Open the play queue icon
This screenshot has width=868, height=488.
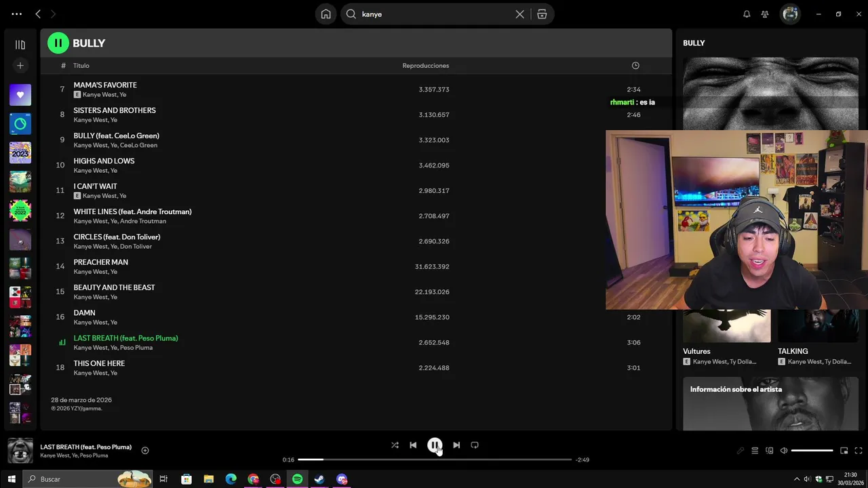tap(755, 451)
